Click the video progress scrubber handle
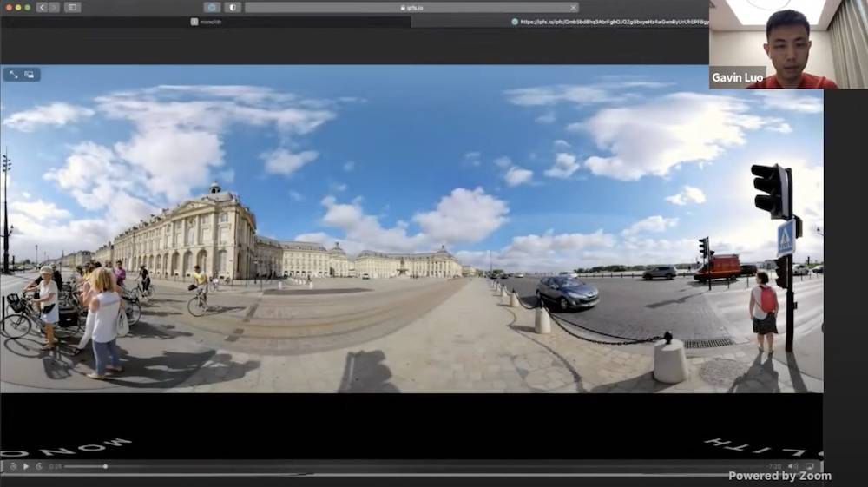This screenshot has height=487, width=868. click(x=105, y=466)
